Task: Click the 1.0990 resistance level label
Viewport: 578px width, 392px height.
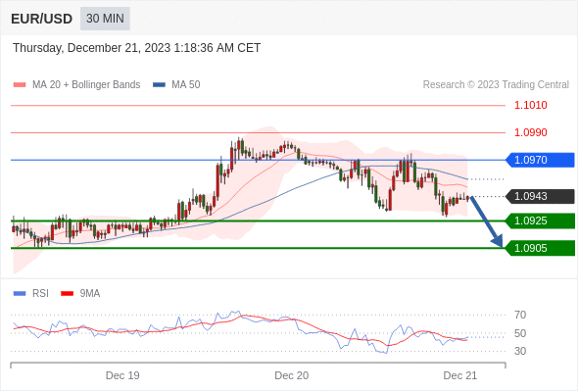Action: [530, 132]
